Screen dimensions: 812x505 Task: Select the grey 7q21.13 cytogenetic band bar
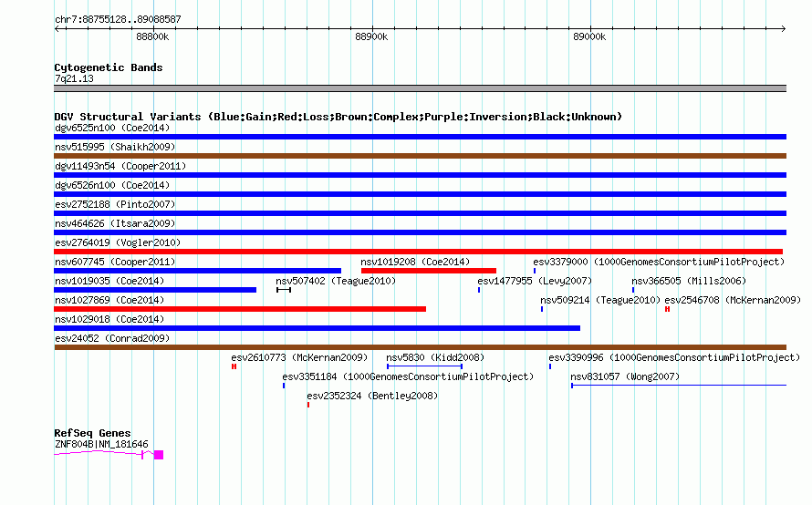(420, 88)
